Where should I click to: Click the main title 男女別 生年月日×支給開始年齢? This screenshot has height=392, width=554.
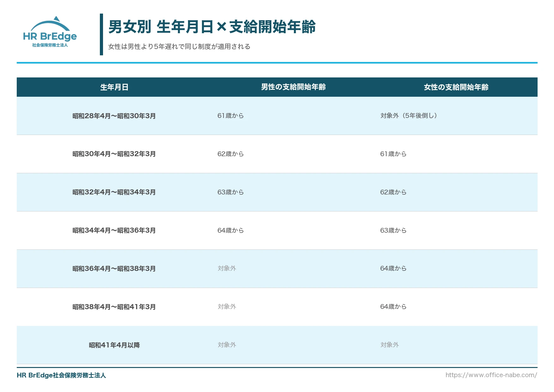pos(212,27)
